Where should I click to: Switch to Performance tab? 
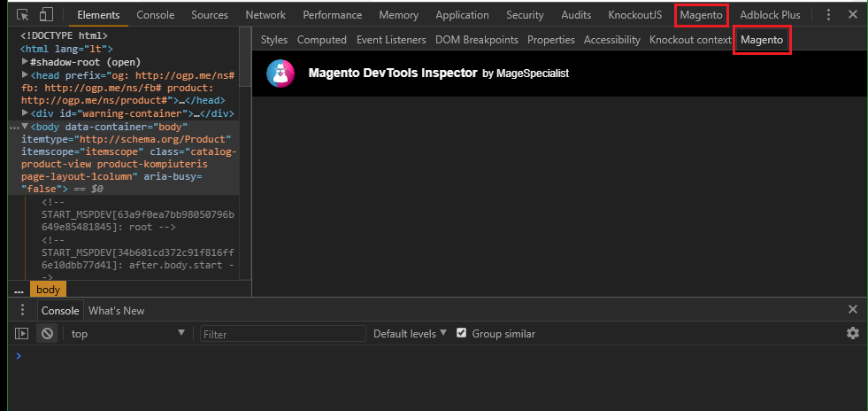(332, 15)
